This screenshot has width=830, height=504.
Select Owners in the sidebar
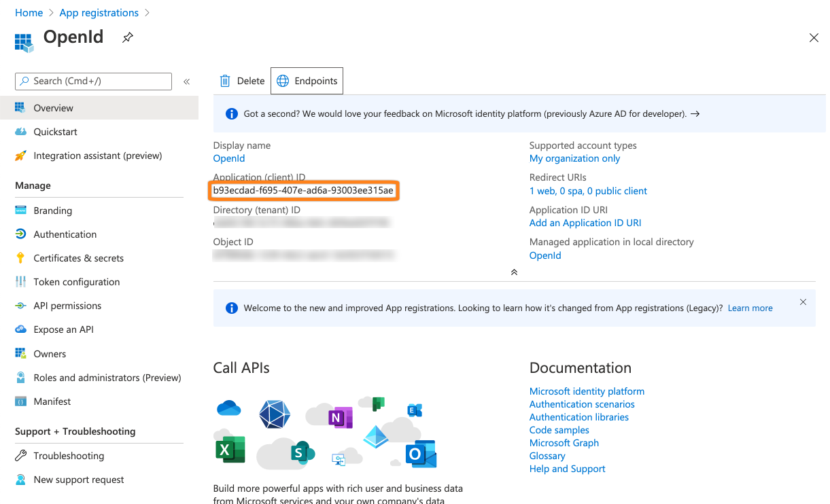pos(49,353)
